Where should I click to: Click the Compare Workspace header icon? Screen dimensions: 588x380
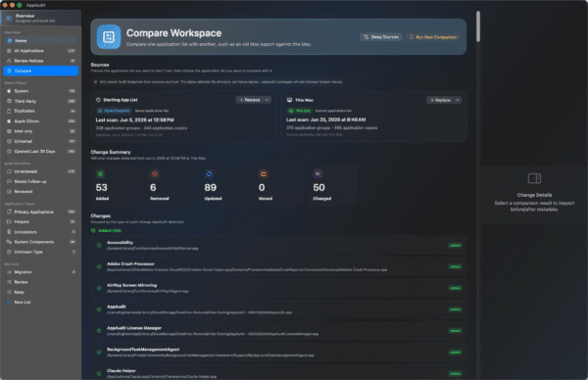point(109,36)
